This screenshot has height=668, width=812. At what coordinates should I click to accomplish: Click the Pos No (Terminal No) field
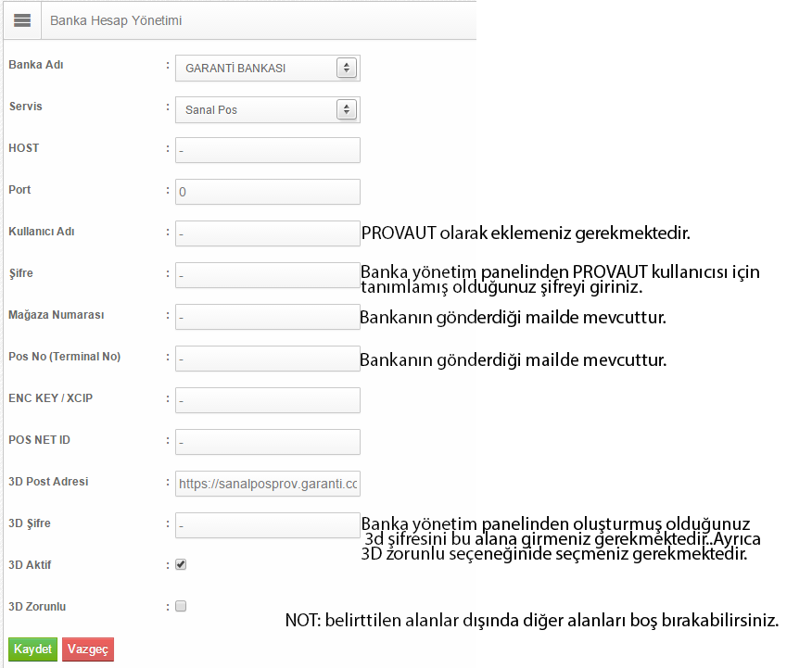coord(268,359)
